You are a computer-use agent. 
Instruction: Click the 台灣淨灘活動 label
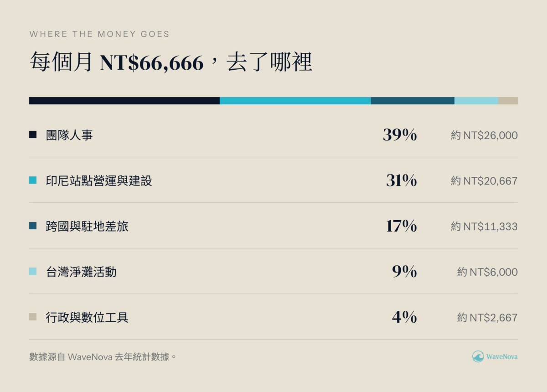point(81,272)
